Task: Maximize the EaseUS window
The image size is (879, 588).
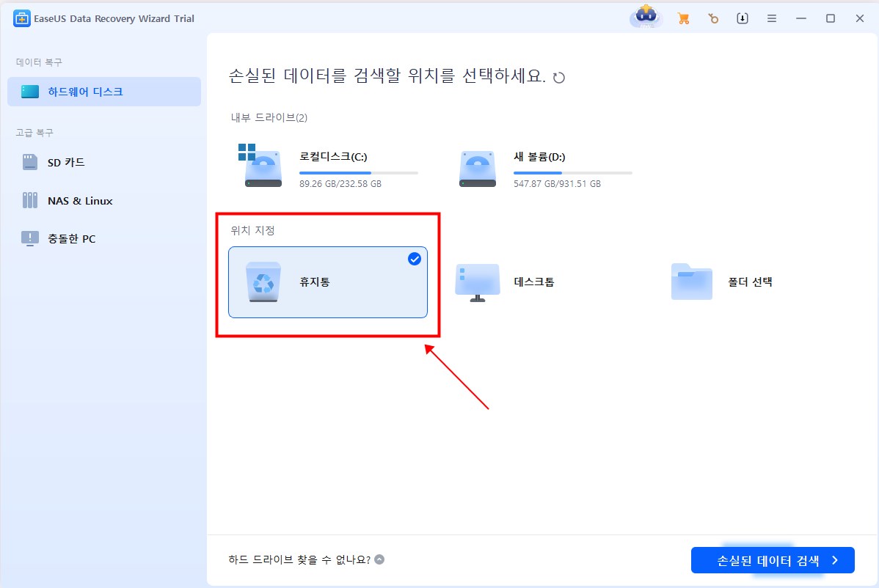Action: click(831, 18)
